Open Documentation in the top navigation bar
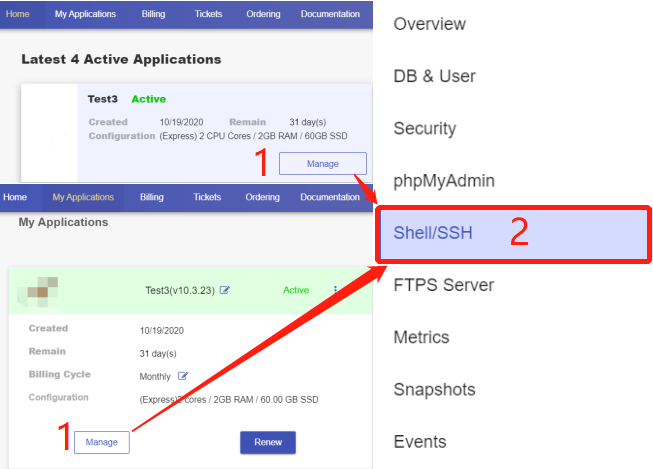Screen dimensions: 653x469 click(x=330, y=14)
